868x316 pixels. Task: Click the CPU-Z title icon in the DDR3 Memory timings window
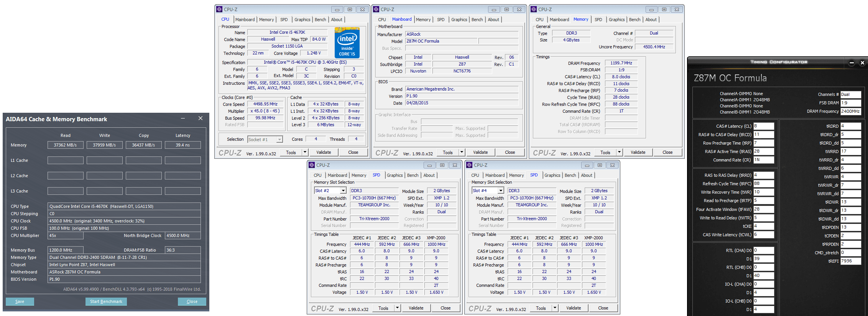(x=534, y=9)
